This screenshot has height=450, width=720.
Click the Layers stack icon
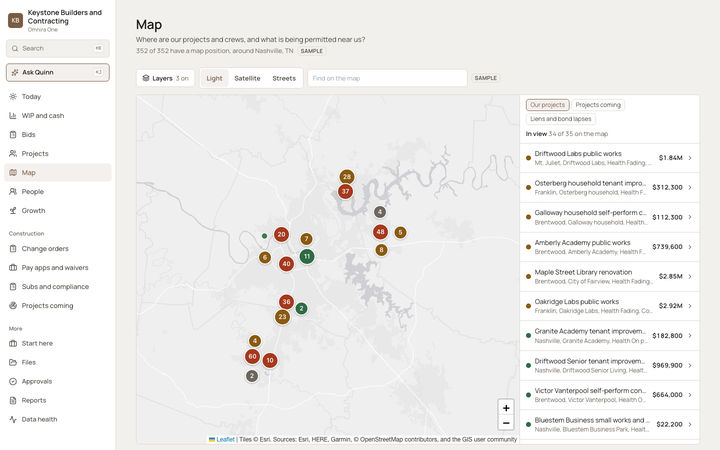146,78
